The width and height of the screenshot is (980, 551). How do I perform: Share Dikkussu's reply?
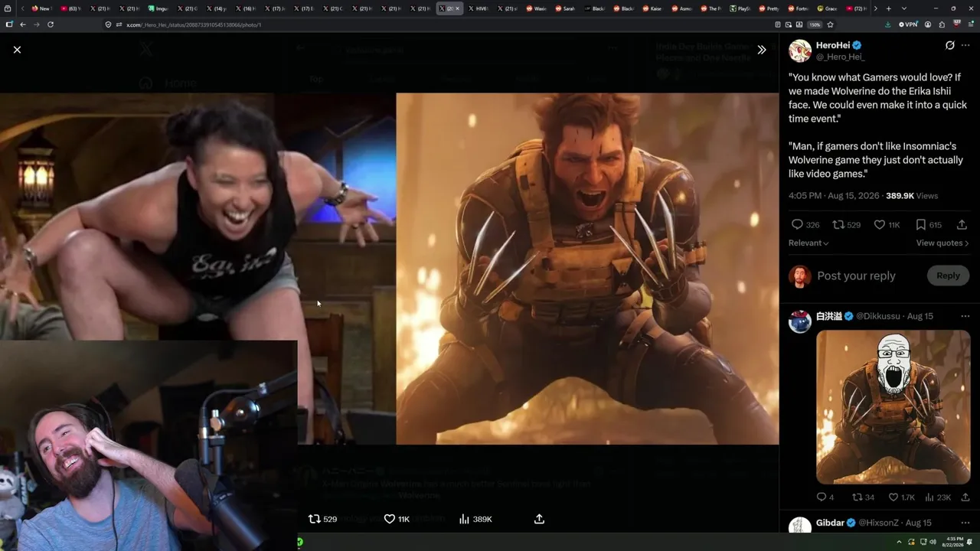(965, 497)
